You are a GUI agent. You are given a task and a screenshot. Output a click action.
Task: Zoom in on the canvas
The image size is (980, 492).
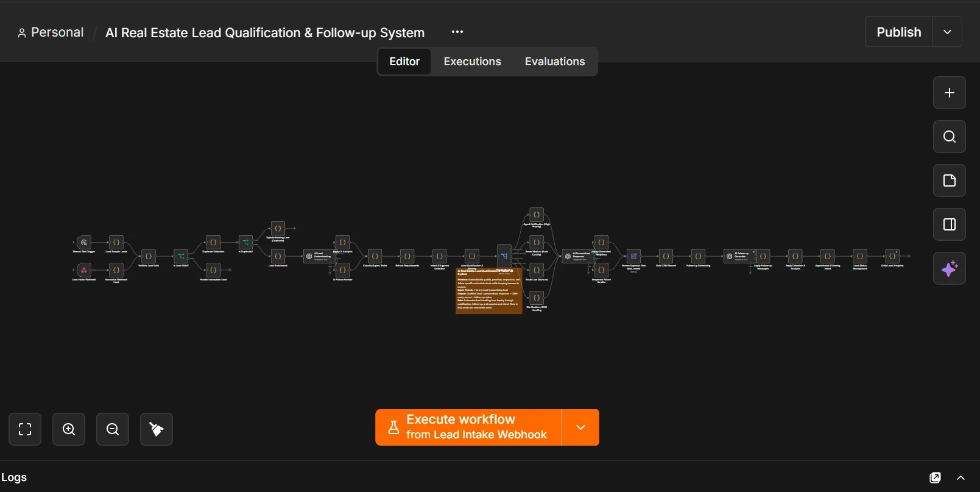[x=69, y=429]
